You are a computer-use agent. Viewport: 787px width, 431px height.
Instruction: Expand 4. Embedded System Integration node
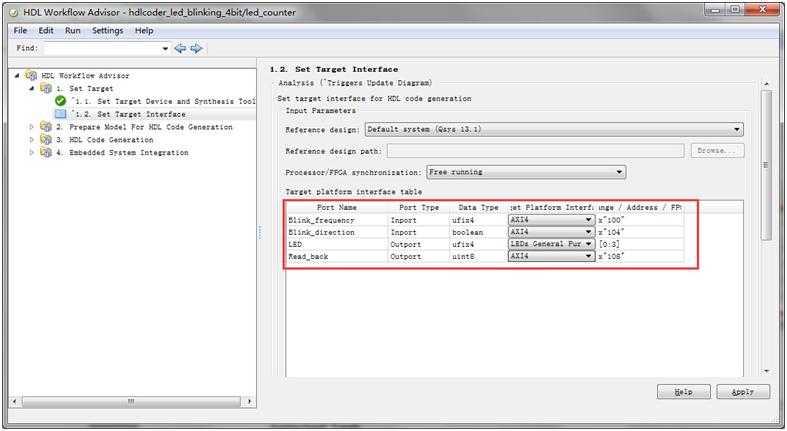32,152
